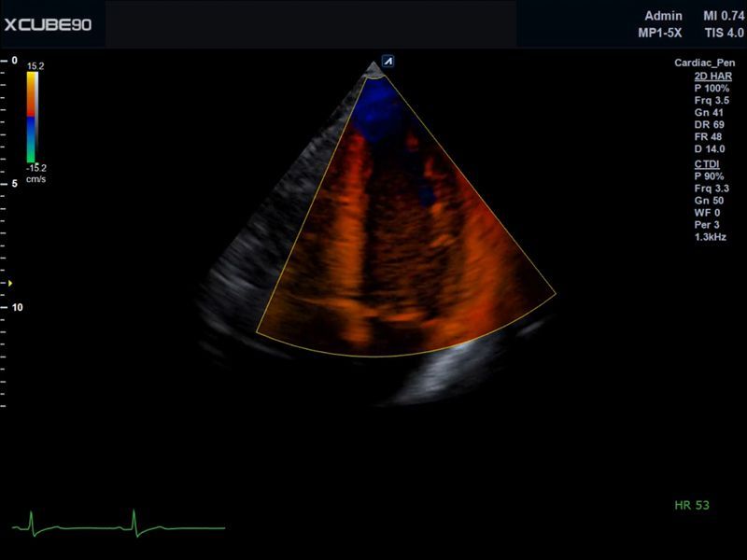Image resolution: width=747 pixels, height=560 pixels.
Task: Click the depth scale '5' marker
Action: (15, 184)
